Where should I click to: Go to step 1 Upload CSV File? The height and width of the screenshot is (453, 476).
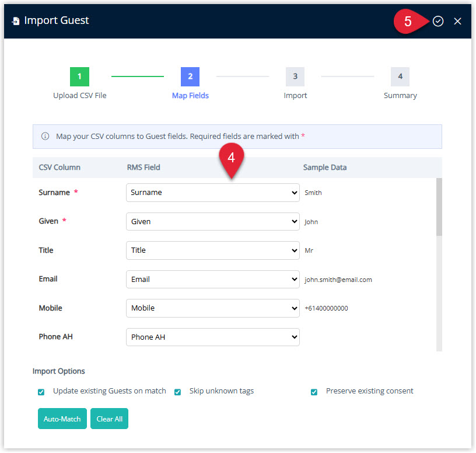tap(79, 76)
